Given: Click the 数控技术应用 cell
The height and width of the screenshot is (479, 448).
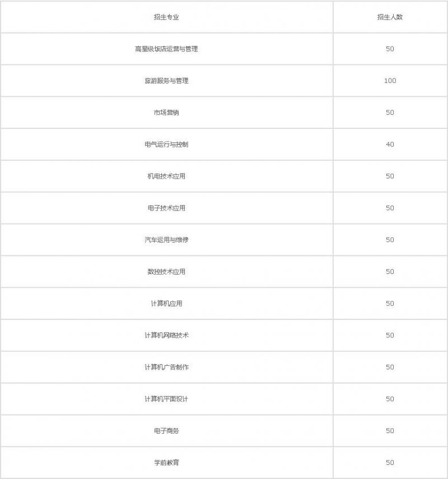Looking at the screenshot, I should [166, 272].
